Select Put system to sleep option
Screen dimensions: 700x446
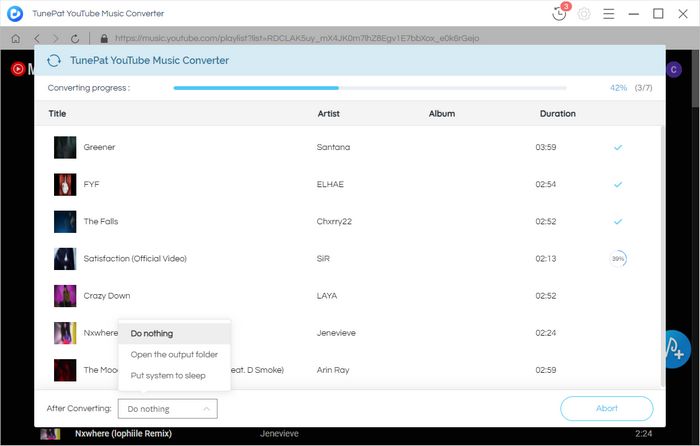[x=175, y=375]
